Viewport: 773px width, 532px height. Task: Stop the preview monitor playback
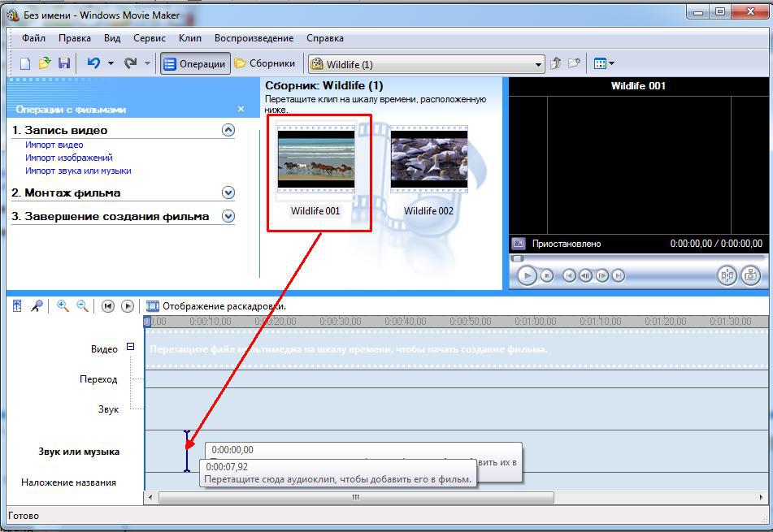547,276
